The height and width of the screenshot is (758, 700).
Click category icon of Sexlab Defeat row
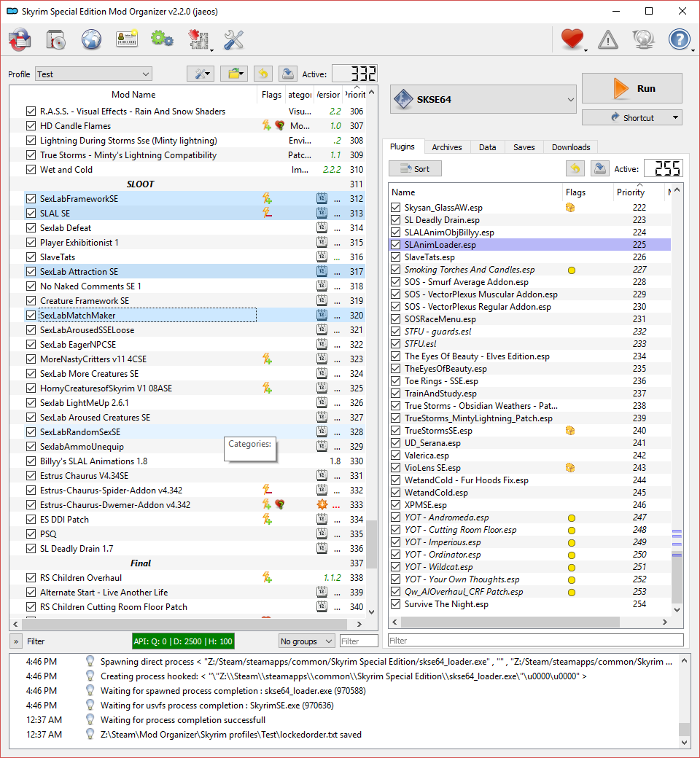(322, 227)
